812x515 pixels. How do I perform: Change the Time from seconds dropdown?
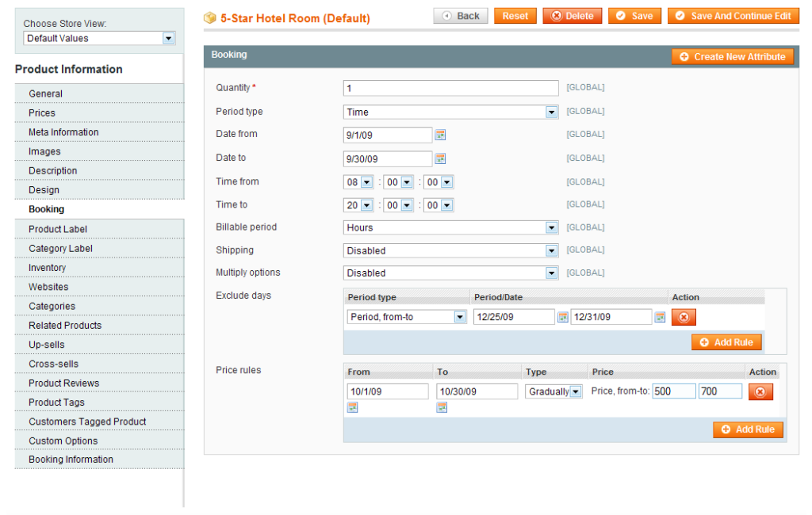(x=439, y=182)
